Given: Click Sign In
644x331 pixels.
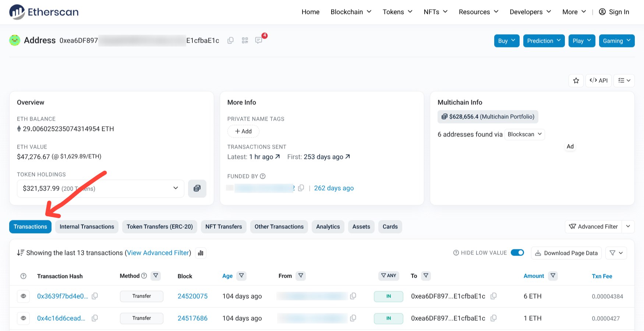Looking at the screenshot, I should coord(614,12).
